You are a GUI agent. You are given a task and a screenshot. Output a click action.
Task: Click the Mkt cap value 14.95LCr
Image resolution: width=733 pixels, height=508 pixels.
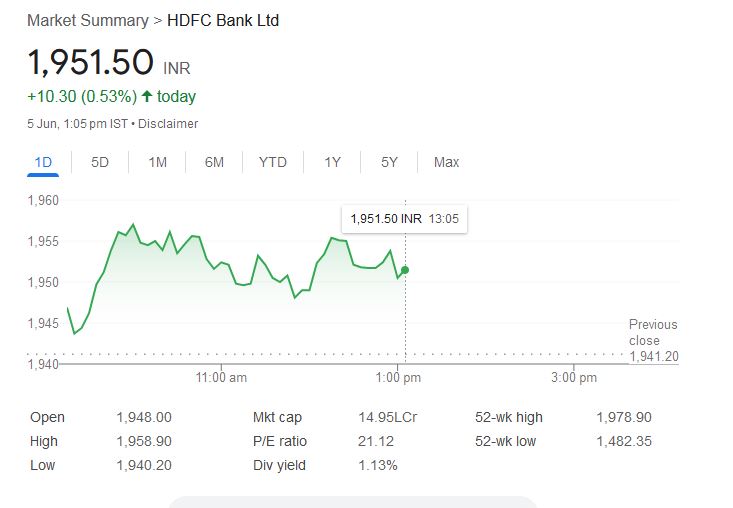click(x=388, y=417)
